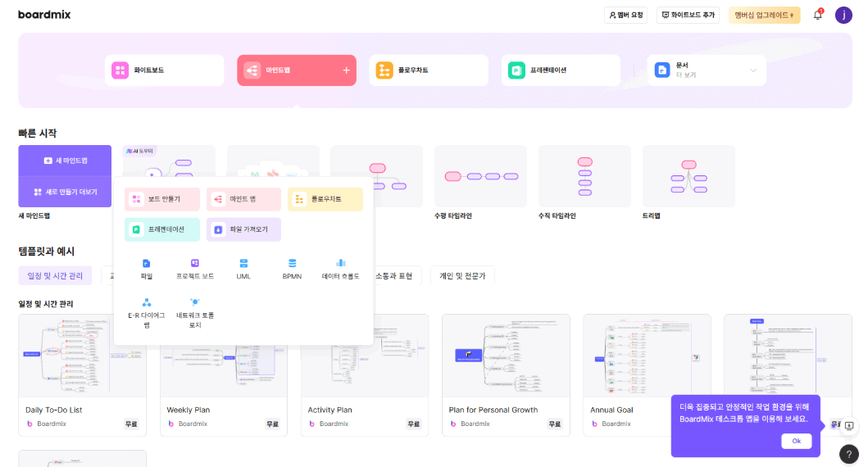Expand the 문서 더 보기 dropdown
Image resolution: width=868 pixels, height=467 pixels.
point(752,70)
